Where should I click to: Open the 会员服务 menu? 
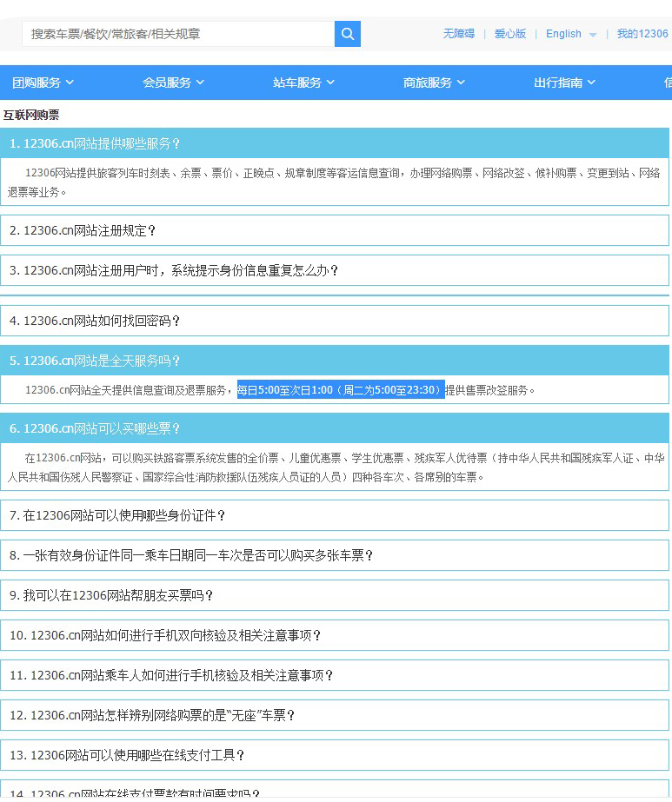tap(173, 83)
